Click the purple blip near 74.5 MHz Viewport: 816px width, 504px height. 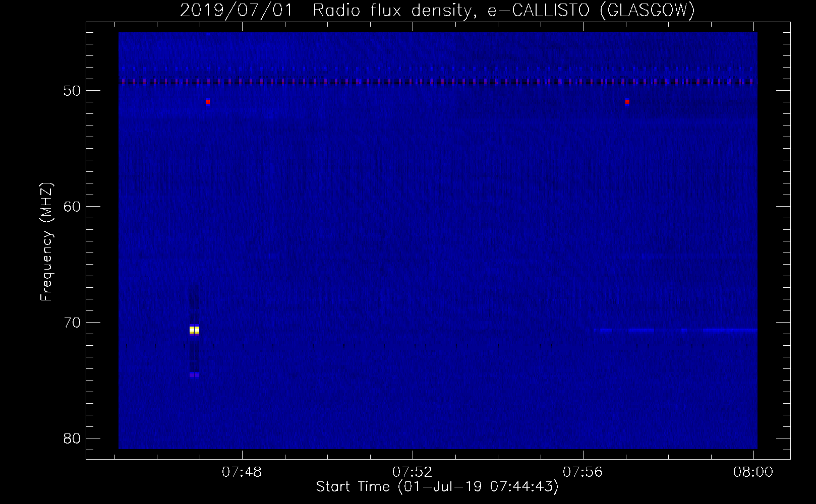click(x=194, y=374)
